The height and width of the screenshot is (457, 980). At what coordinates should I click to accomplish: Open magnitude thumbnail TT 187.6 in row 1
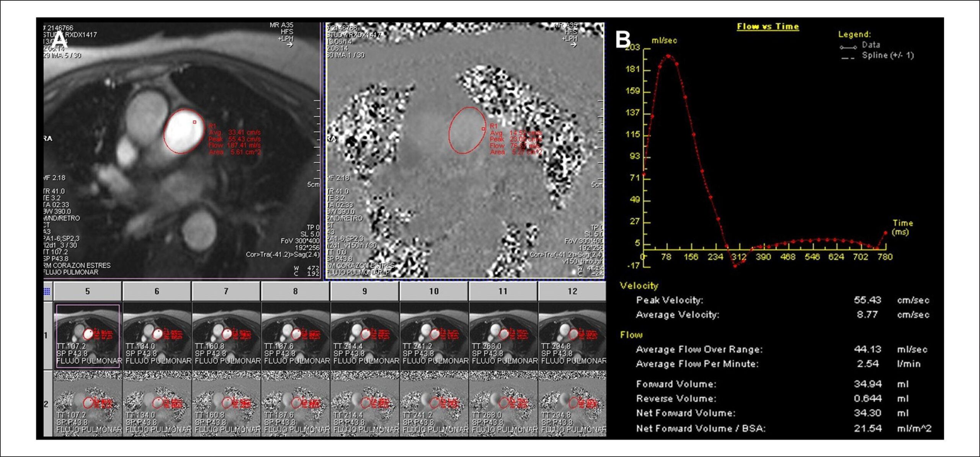(x=296, y=336)
